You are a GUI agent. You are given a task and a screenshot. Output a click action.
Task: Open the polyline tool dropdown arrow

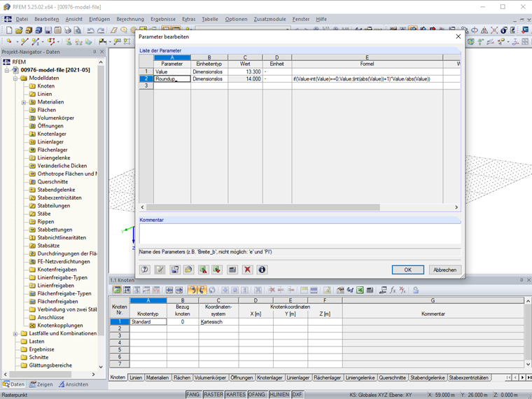[x=58, y=42]
